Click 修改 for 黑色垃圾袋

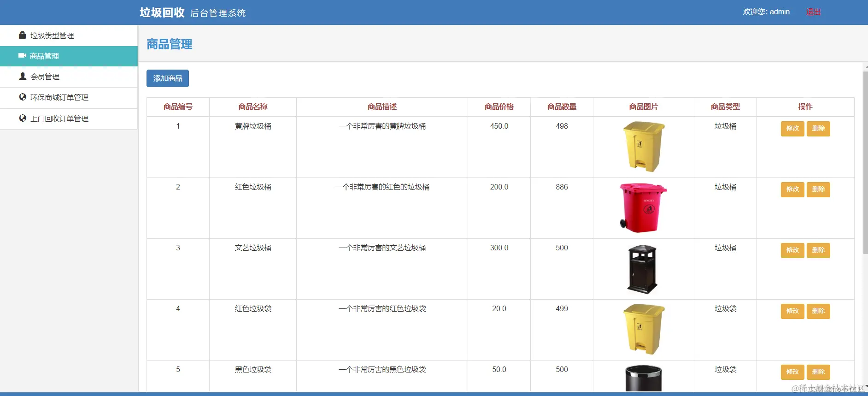792,372
